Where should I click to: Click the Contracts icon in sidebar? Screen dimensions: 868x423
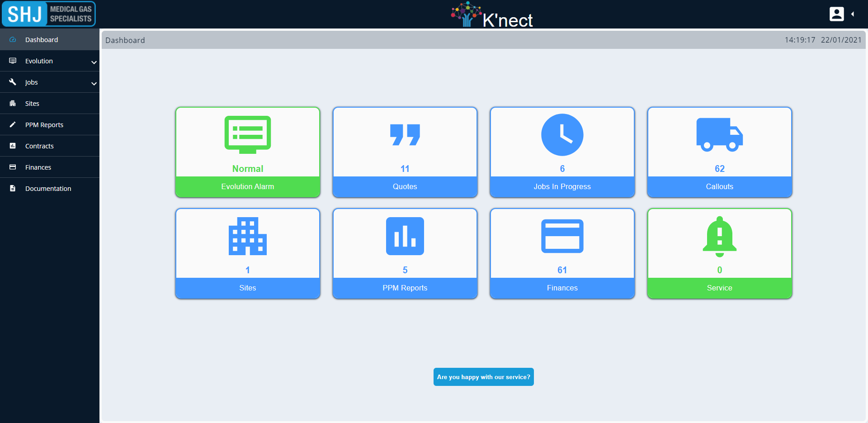[x=13, y=146]
